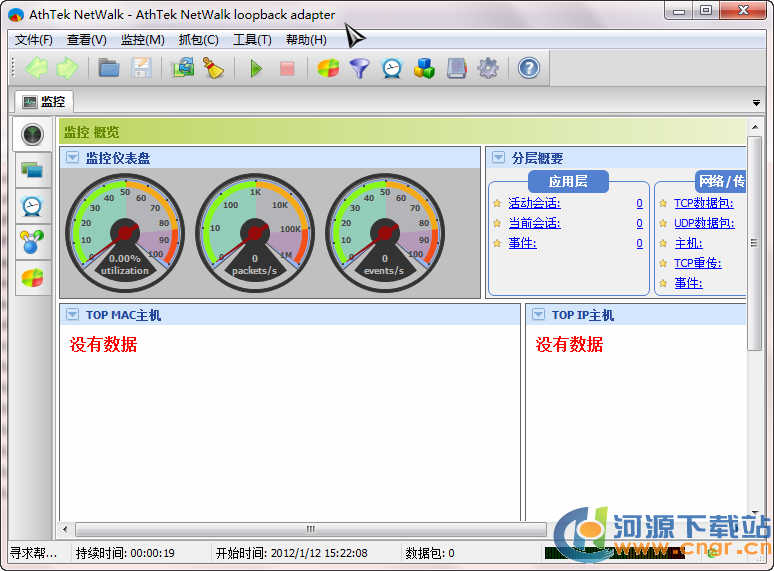
Task: Click the broom clear-data icon
Action: (x=214, y=69)
